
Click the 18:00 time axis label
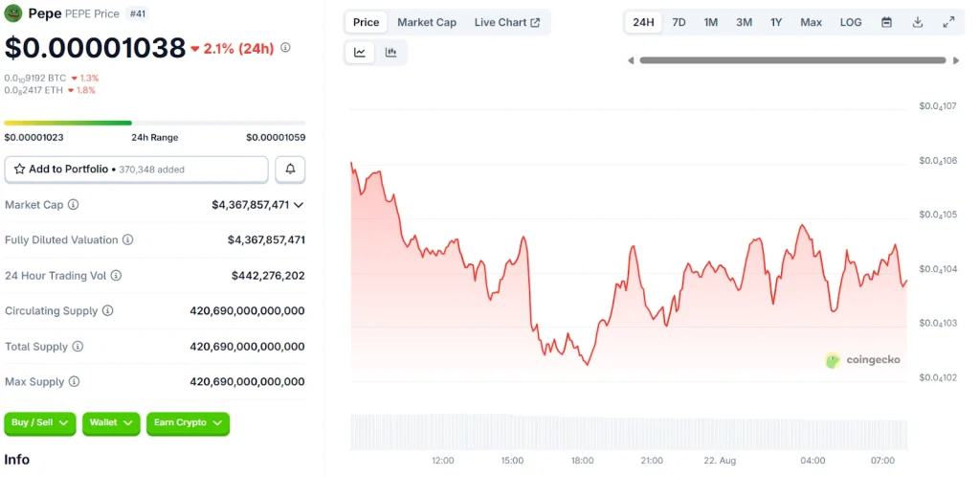pos(582,461)
